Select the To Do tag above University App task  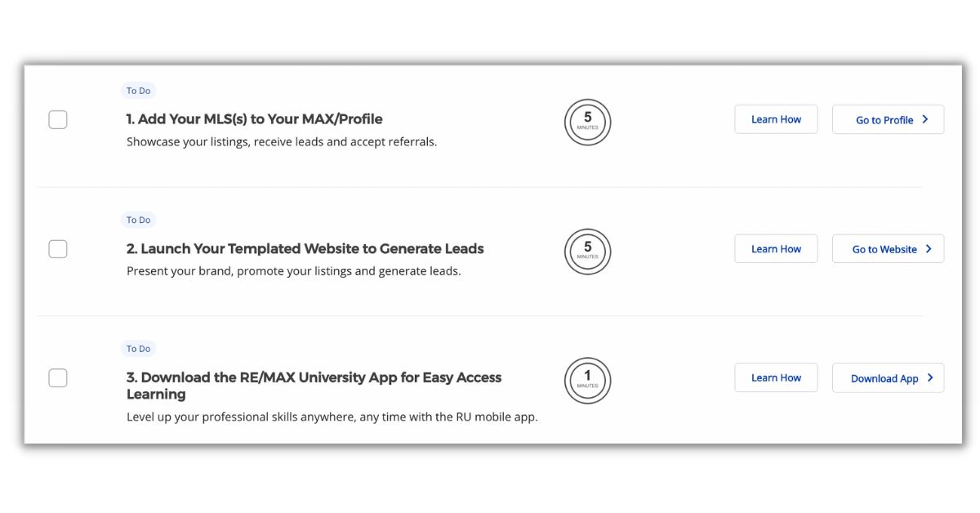coord(138,349)
